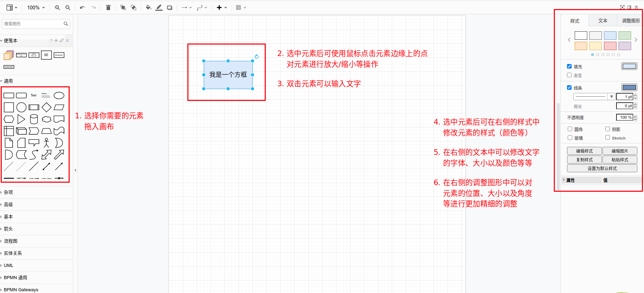Send shape to back icon

[x=133, y=8]
